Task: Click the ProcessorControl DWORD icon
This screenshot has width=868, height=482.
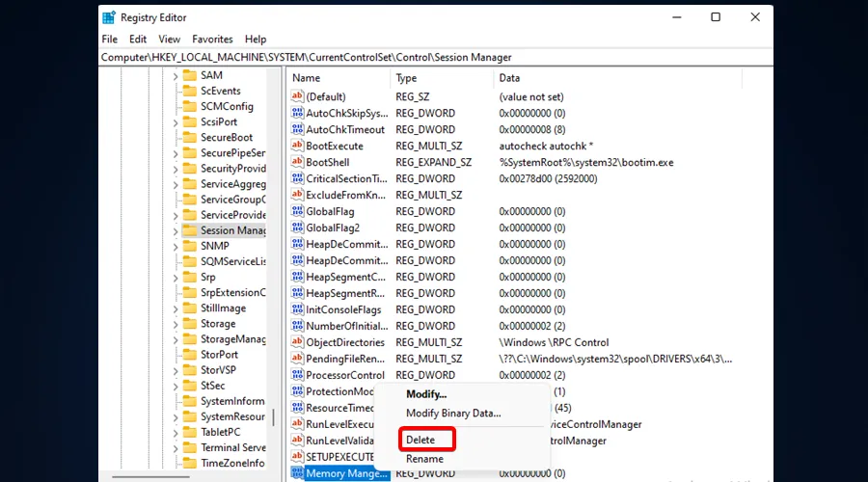Action: point(297,375)
